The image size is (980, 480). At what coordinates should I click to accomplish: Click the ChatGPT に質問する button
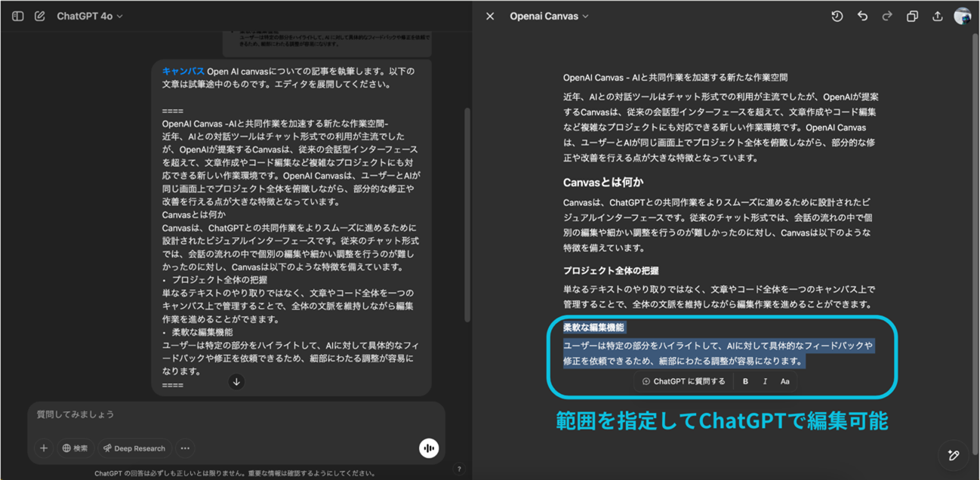coord(683,381)
